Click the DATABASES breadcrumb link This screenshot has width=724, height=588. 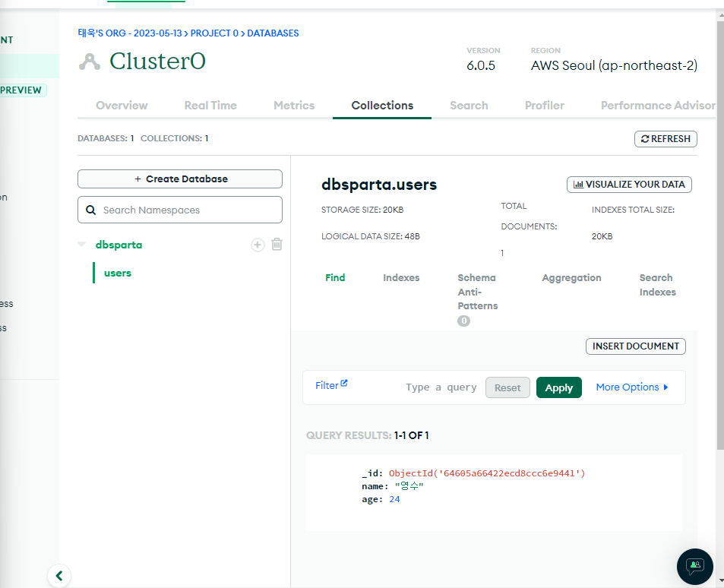coord(273,33)
